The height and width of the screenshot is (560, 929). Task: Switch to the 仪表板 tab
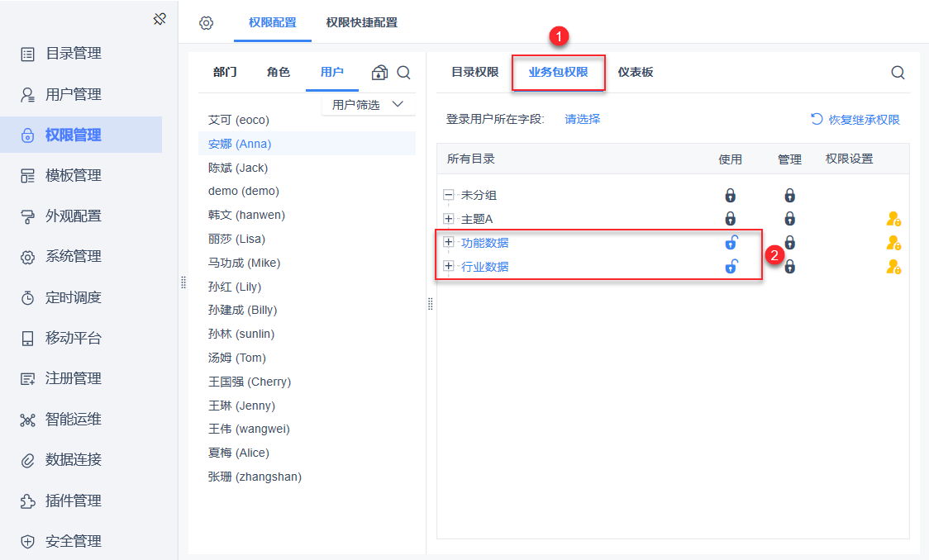click(635, 72)
